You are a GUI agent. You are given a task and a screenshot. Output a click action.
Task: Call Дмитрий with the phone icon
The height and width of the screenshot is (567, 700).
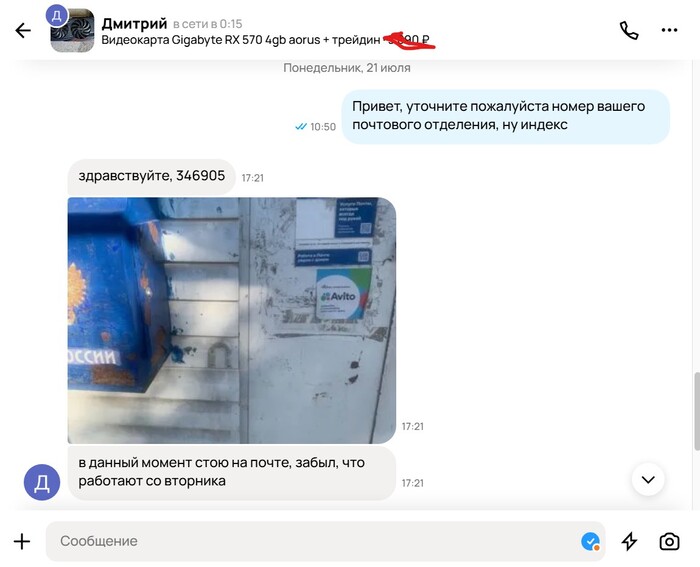click(x=629, y=30)
